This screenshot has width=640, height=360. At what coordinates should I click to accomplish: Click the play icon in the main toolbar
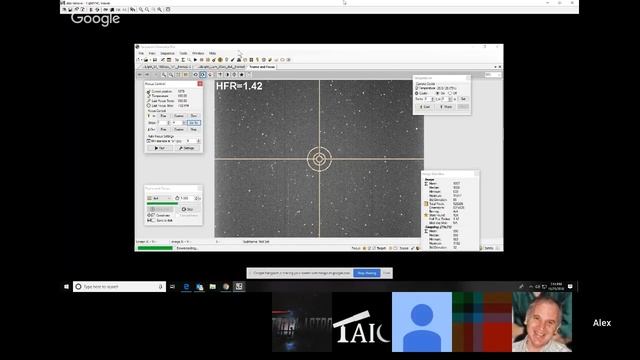point(196,60)
